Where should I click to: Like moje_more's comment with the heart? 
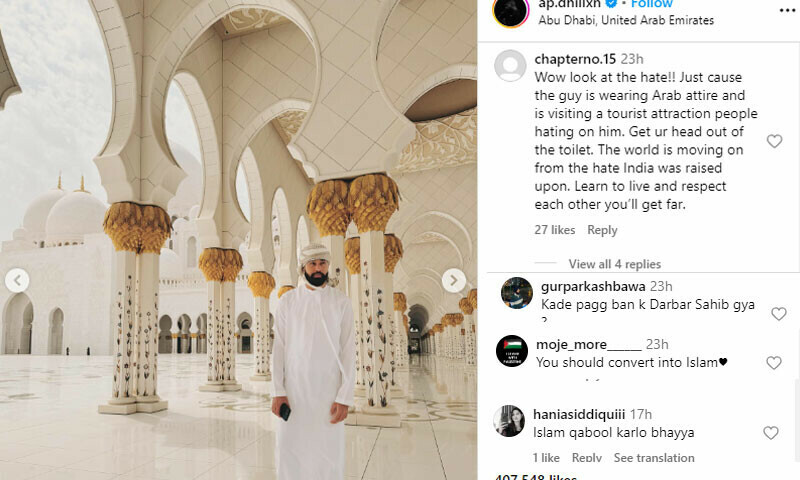click(x=773, y=363)
